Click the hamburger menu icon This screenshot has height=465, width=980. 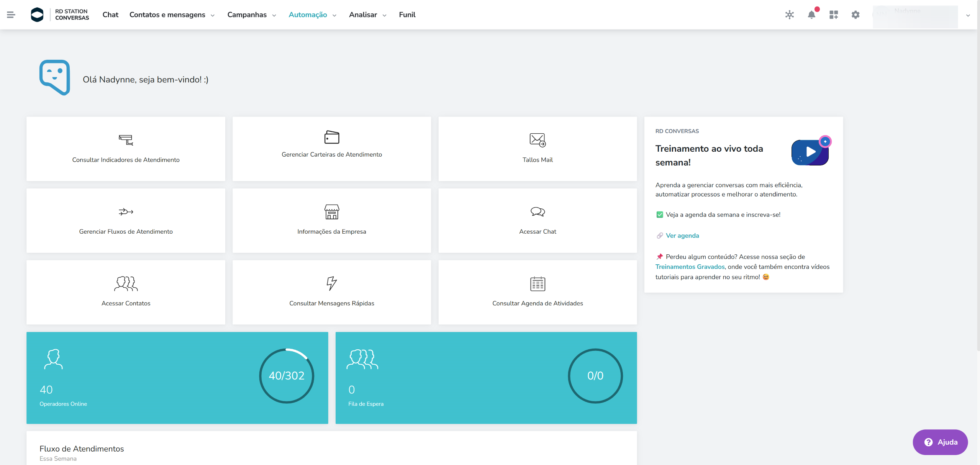(11, 15)
